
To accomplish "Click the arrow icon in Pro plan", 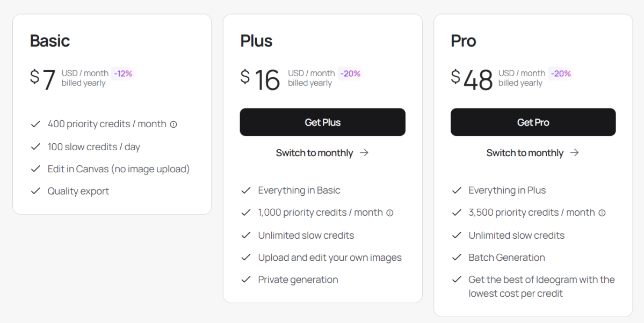I will pos(575,153).
